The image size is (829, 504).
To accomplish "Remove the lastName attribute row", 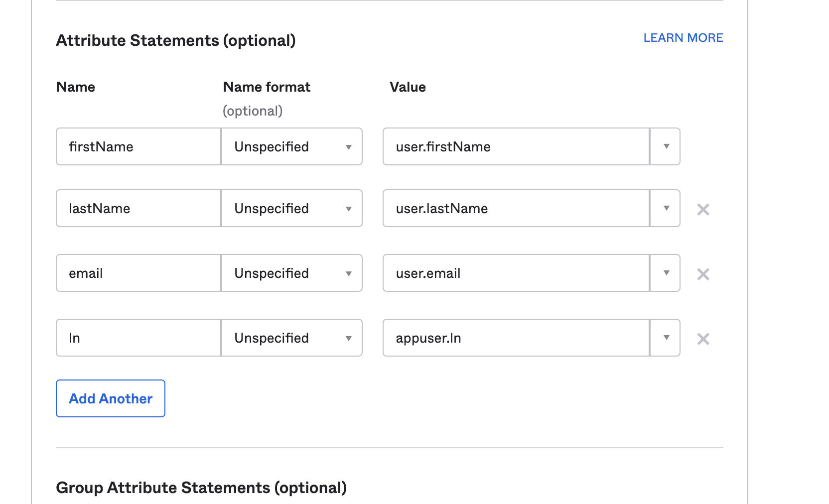I will click(x=703, y=209).
